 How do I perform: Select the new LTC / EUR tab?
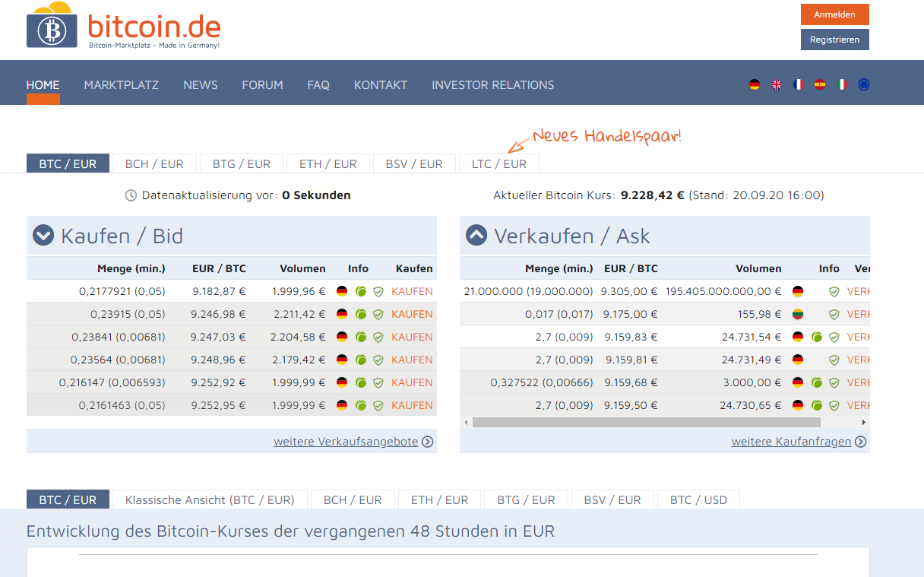[x=499, y=163]
